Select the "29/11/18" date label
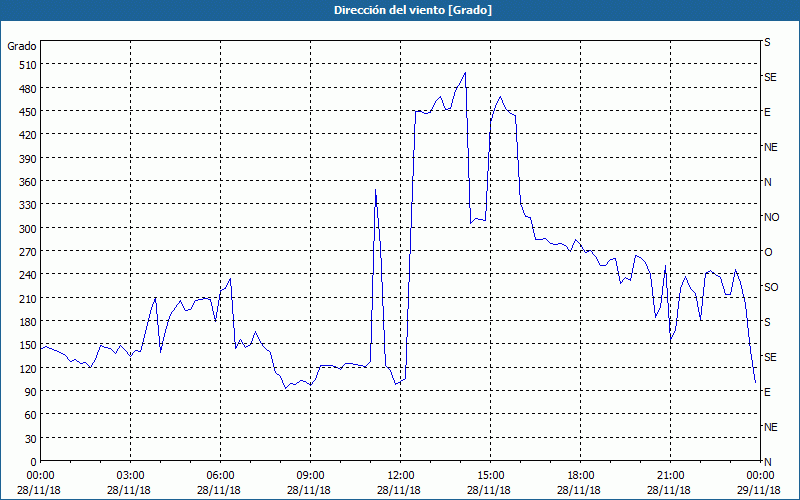 759,490
